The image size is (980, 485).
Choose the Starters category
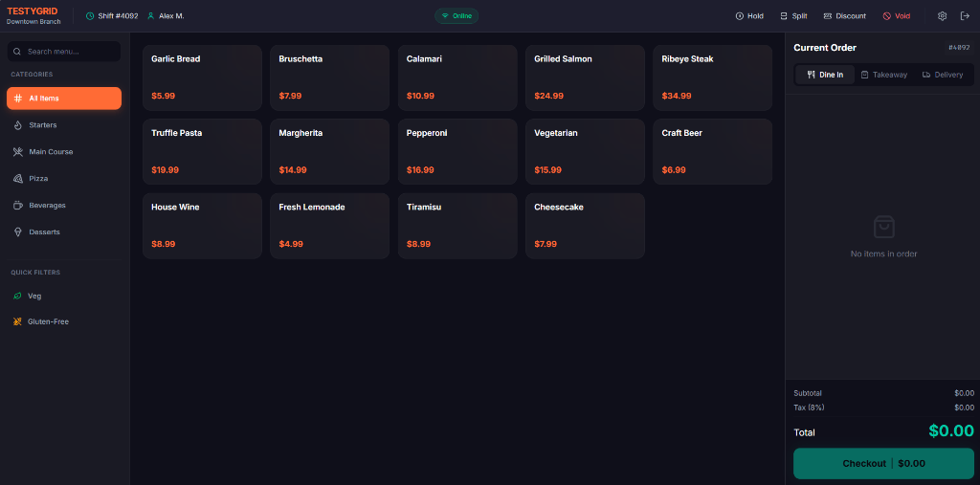(64, 125)
